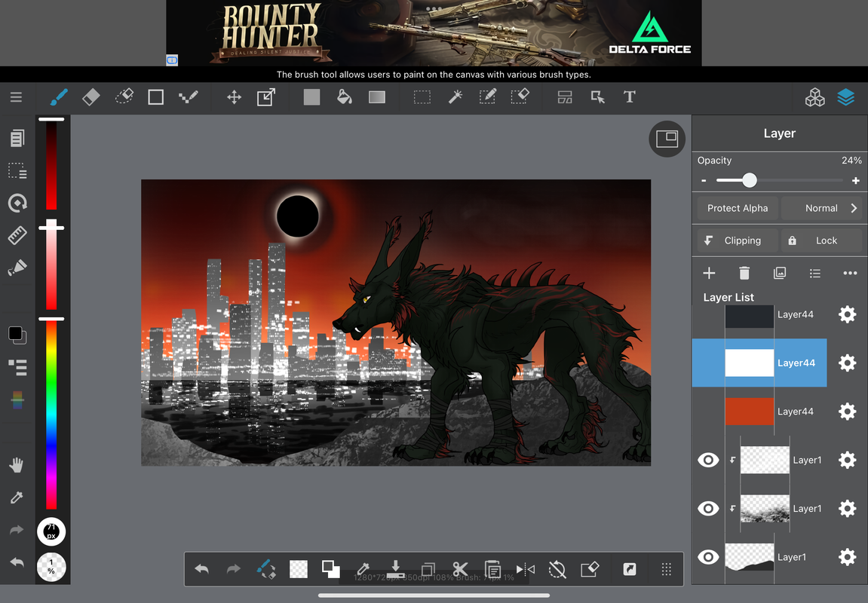Open the layer panel more options
This screenshot has width=868, height=603.
pos(850,274)
